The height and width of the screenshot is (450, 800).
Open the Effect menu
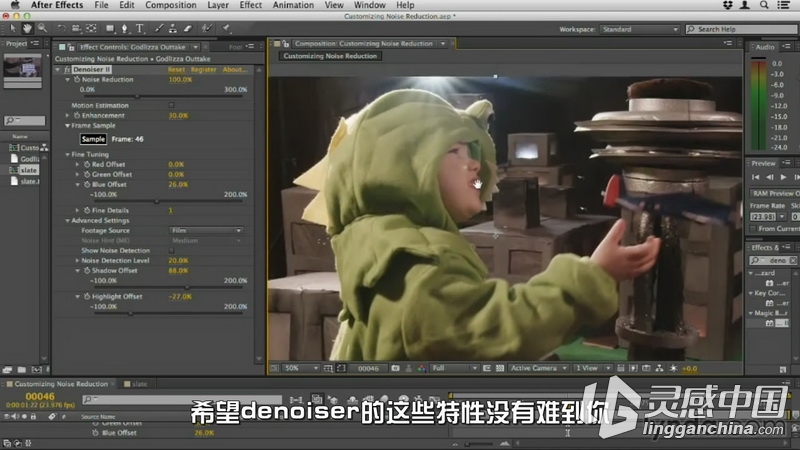(x=251, y=5)
